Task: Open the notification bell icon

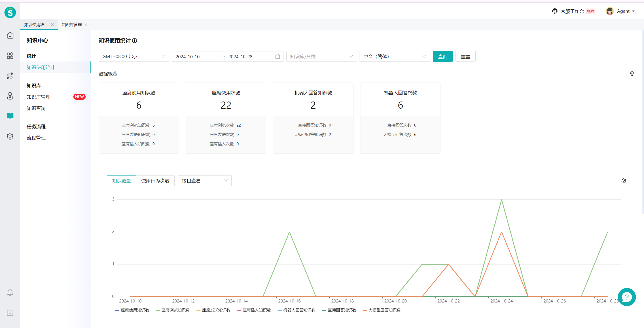Action: (10, 292)
